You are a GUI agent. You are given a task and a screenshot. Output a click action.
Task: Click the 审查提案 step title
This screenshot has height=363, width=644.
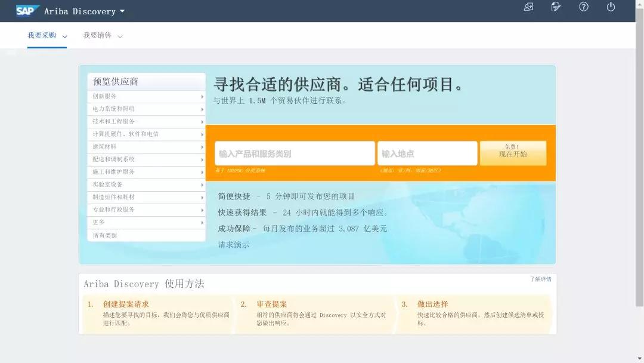[x=271, y=304]
